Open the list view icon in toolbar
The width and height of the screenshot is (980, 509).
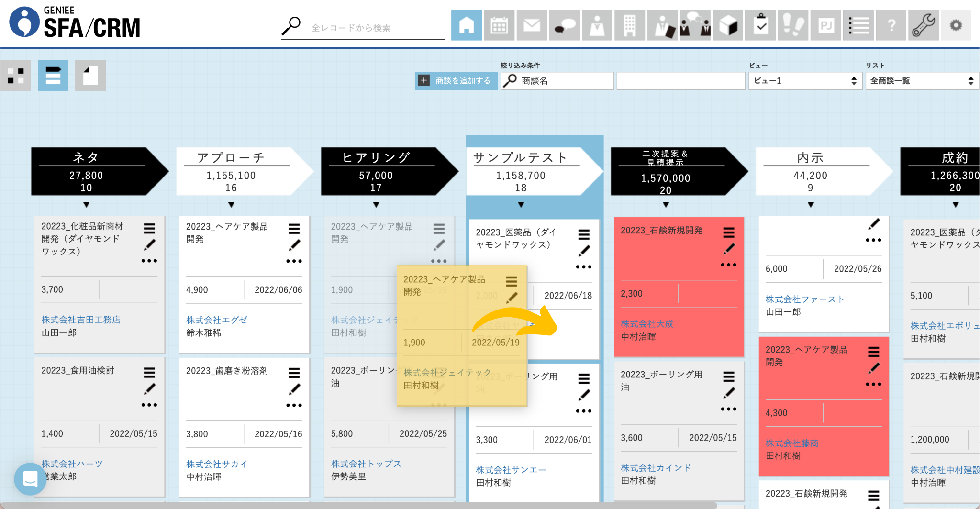(858, 25)
